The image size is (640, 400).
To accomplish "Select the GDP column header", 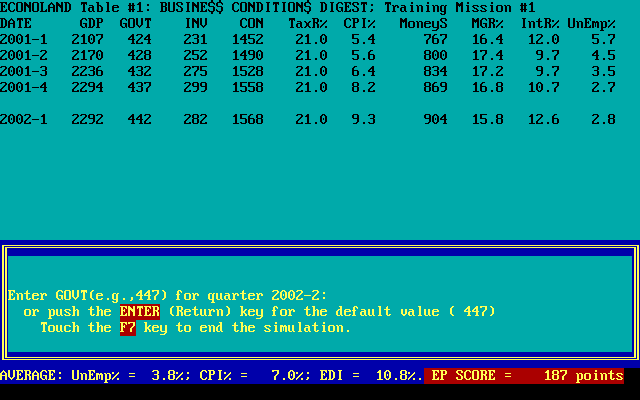I will 91,24.
